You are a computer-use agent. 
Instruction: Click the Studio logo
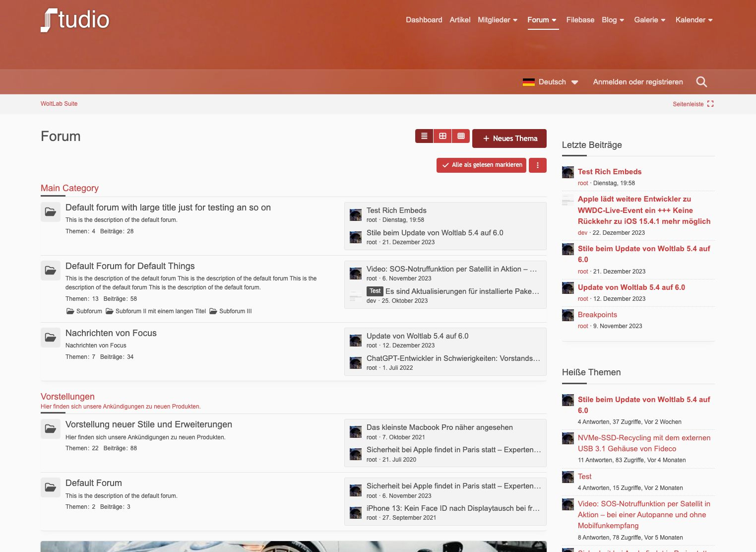click(75, 20)
